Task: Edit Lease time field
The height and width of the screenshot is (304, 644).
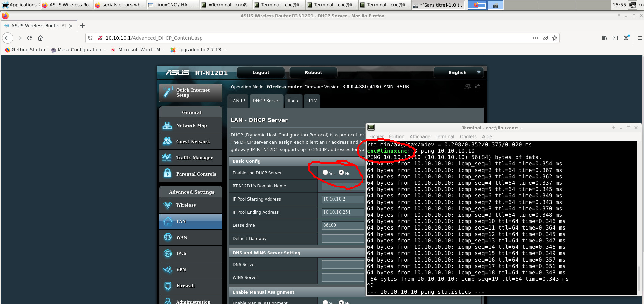Action: tap(343, 225)
